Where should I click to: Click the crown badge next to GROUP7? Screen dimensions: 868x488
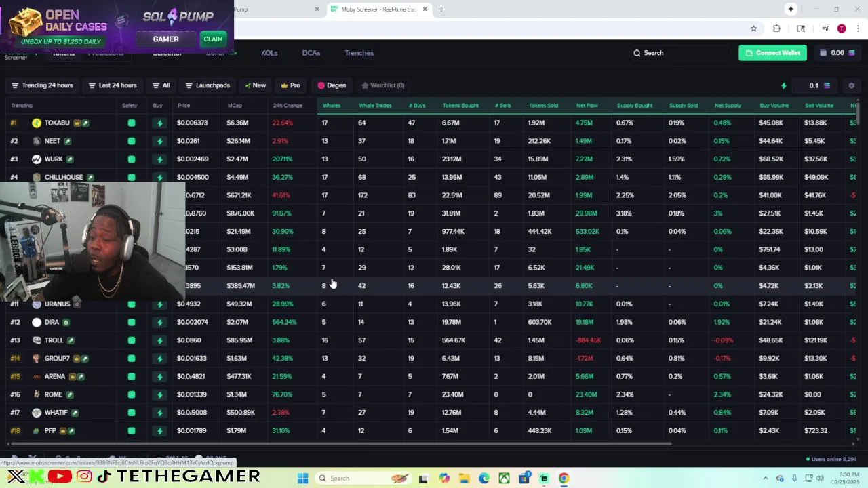(75, 359)
